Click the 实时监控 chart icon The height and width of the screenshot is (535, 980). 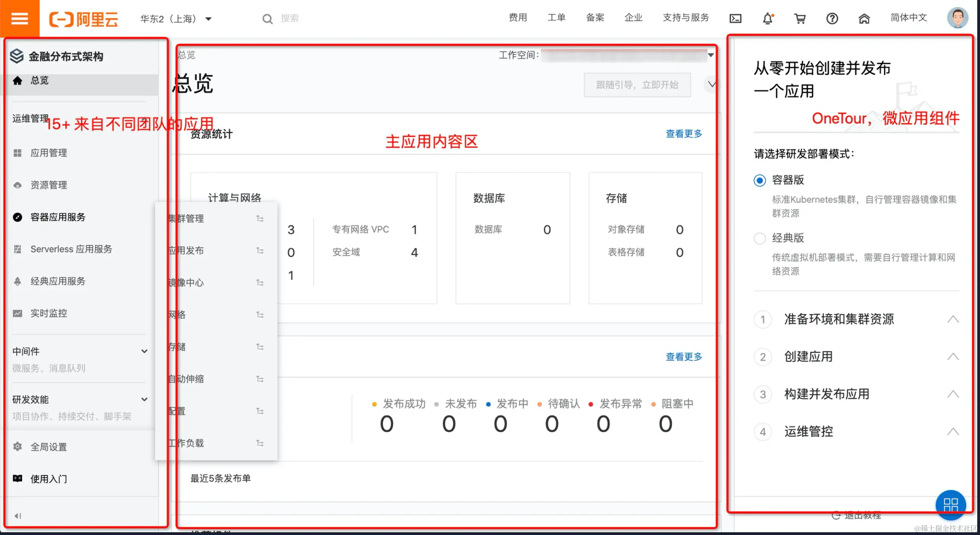pos(17,313)
